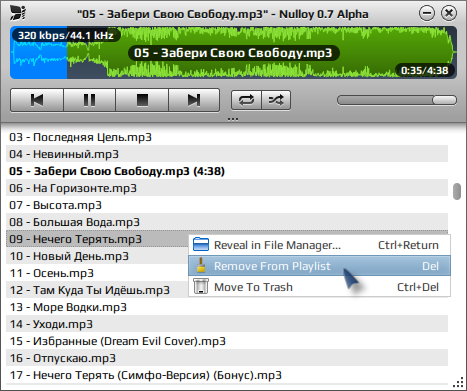Minimize the Nulloy window
The height and width of the screenshot is (391, 467).
click(427, 13)
